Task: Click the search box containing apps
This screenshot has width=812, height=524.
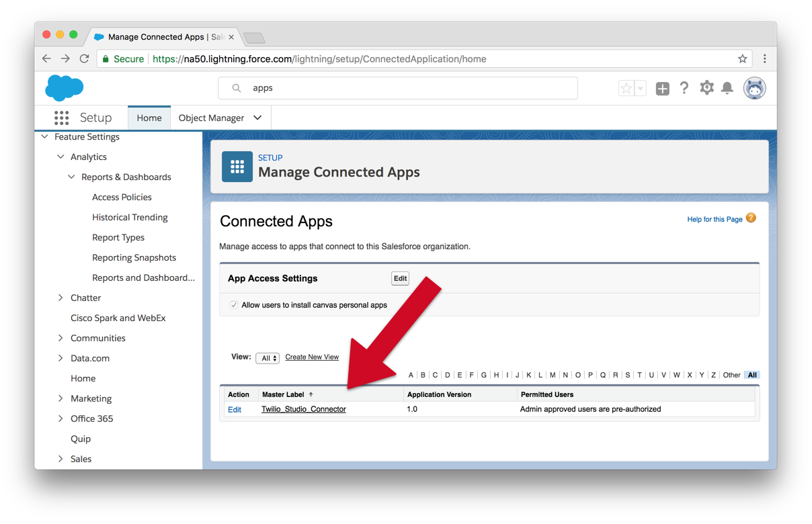Action: click(398, 88)
